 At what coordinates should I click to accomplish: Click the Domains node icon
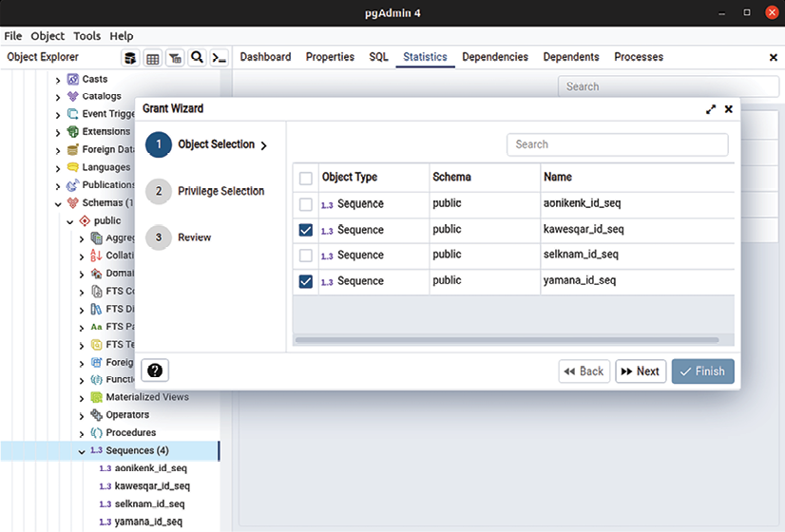97,274
